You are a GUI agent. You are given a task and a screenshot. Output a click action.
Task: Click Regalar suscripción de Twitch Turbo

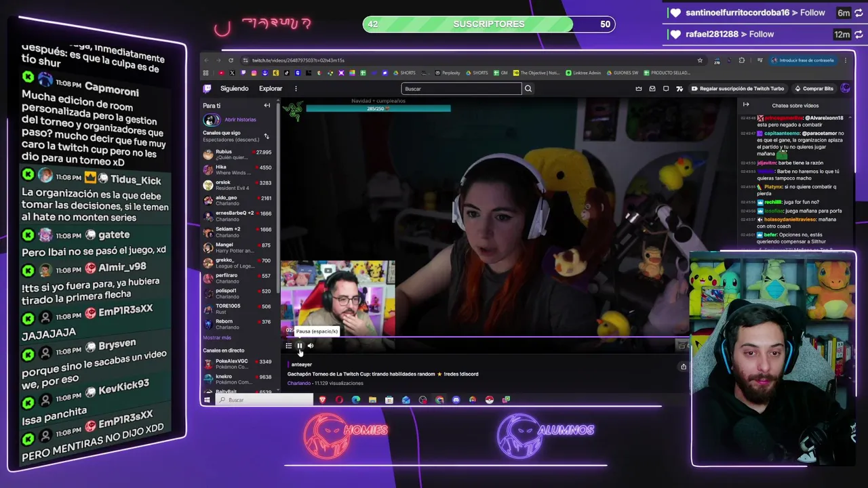tap(738, 89)
